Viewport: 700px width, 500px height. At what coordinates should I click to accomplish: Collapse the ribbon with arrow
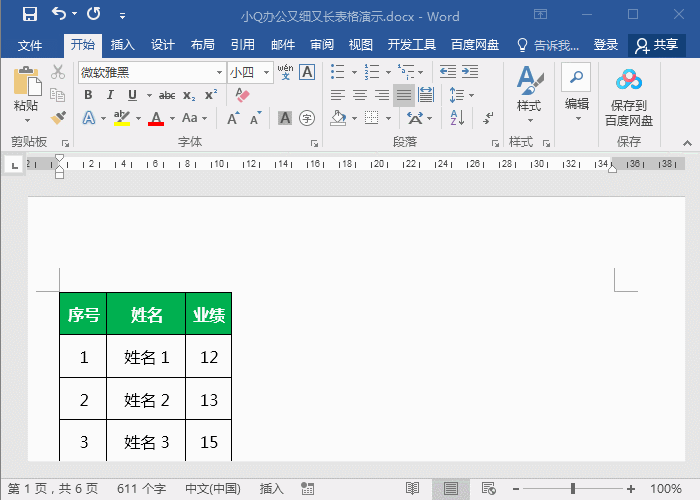[x=688, y=143]
